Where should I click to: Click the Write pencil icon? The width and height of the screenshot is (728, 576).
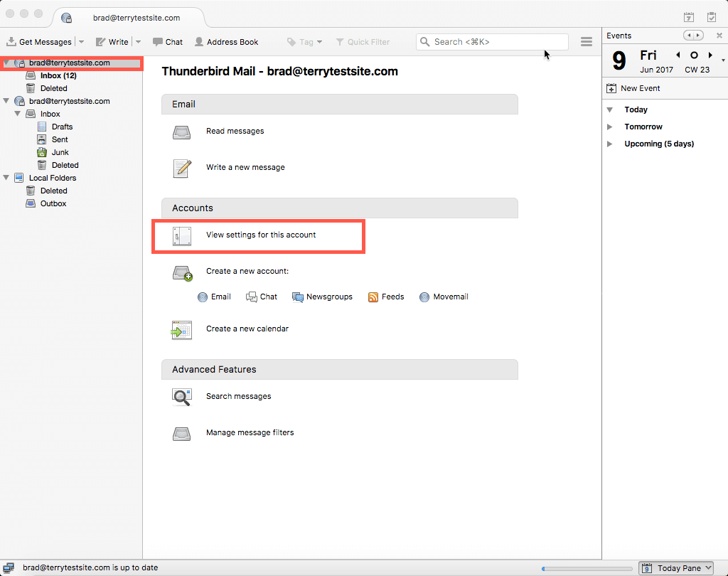tap(100, 42)
